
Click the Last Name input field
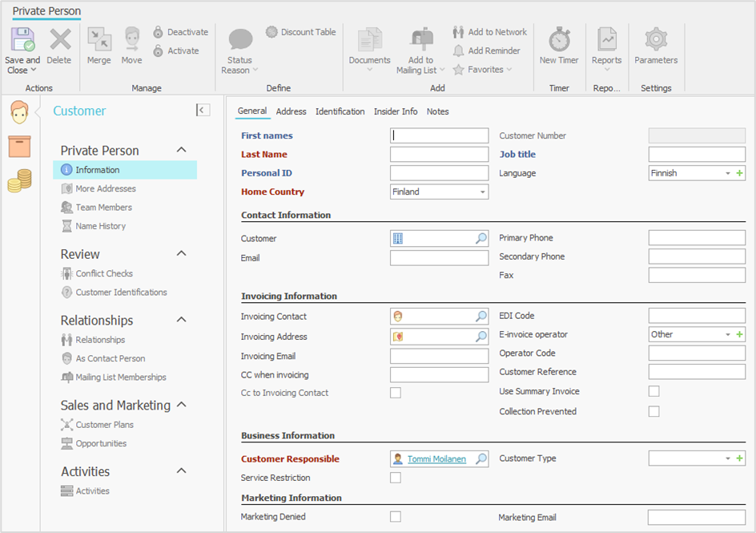pyautogui.click(x=439, y=155)
